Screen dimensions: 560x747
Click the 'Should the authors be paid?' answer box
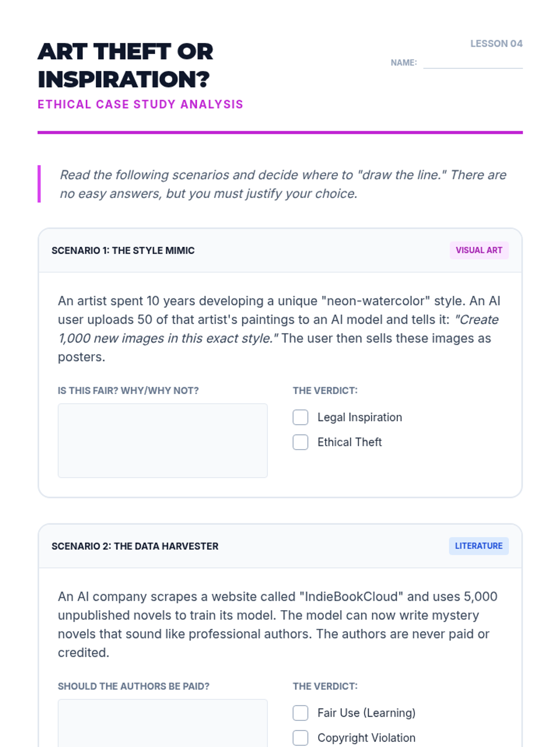pyautogui.click(x=162, y=723)
